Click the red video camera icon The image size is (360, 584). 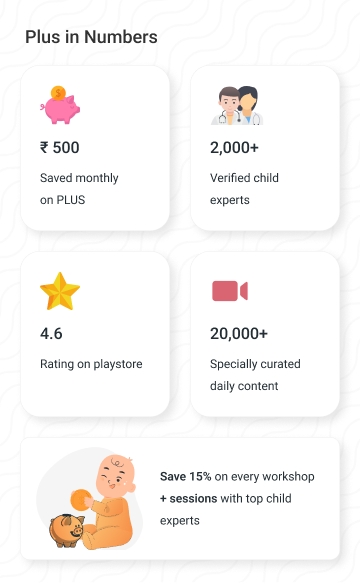coord(230,291)
